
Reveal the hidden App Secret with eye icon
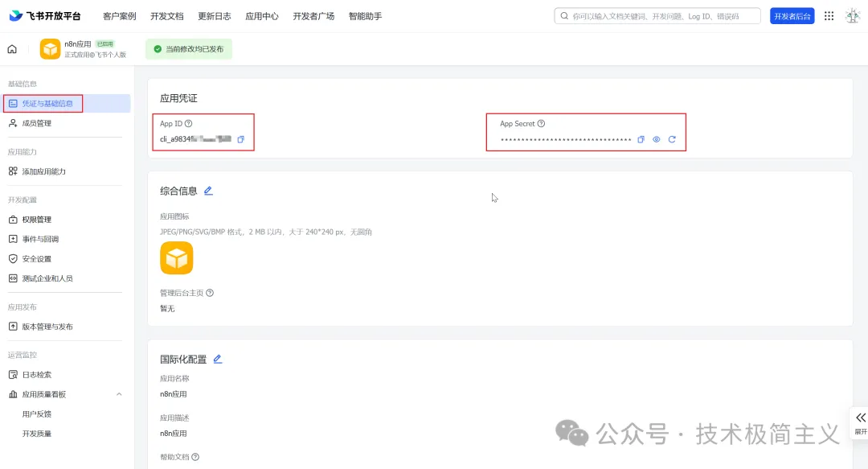pos(657,139)
